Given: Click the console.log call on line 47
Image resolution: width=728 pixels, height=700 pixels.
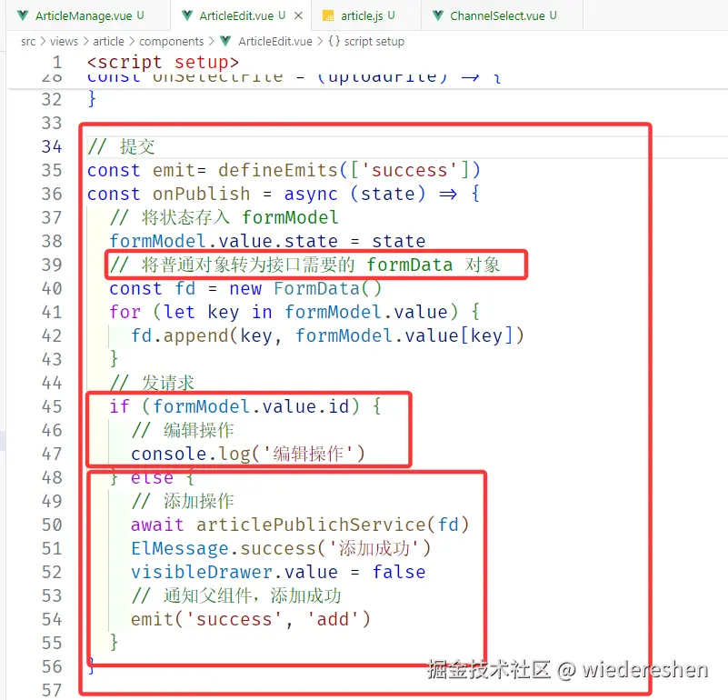Looking at the screenshot, I should [248, 455].
